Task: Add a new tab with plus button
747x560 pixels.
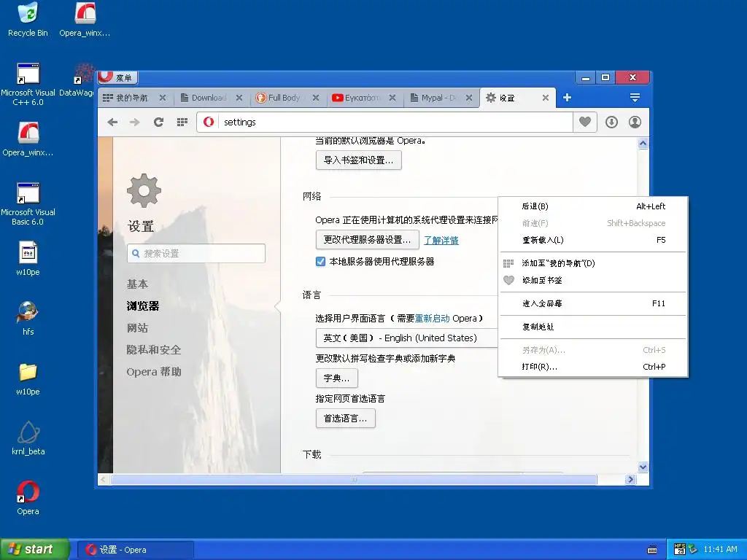Action: (567, 98)
